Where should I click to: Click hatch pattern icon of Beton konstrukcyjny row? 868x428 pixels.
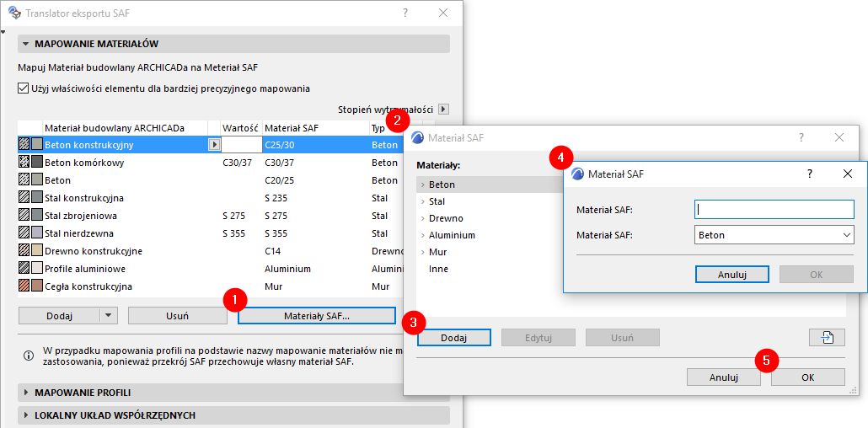pos(24,145)
